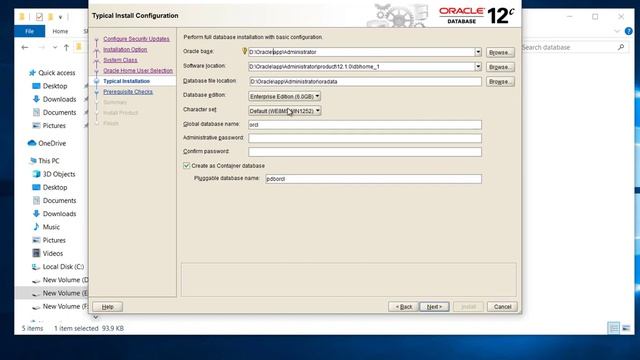Image resolution: width=640 pixels, height=360 pixels.
Task: Click the Administrative password field
Action: click(365, 138)
